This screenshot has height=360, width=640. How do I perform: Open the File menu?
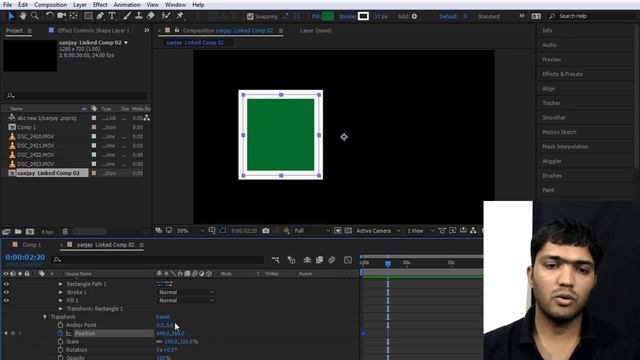(x=7, y=5)
